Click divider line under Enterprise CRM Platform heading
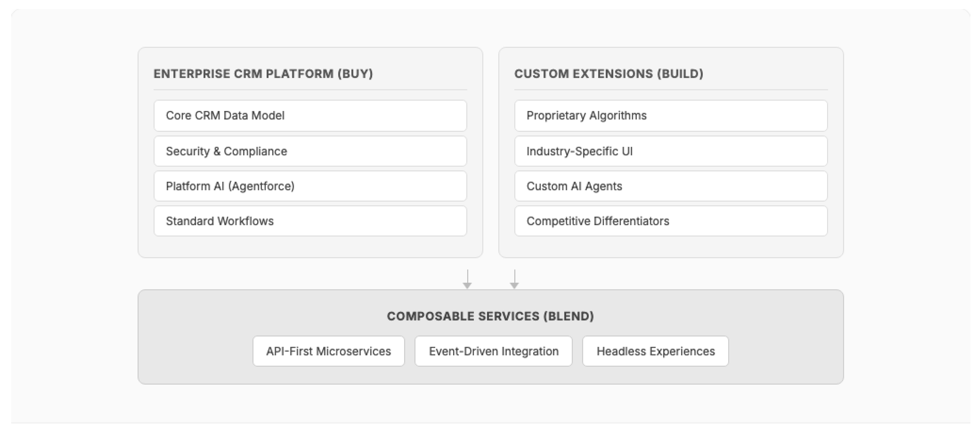This screenshot has height=431, width=980. click(310, 90)
